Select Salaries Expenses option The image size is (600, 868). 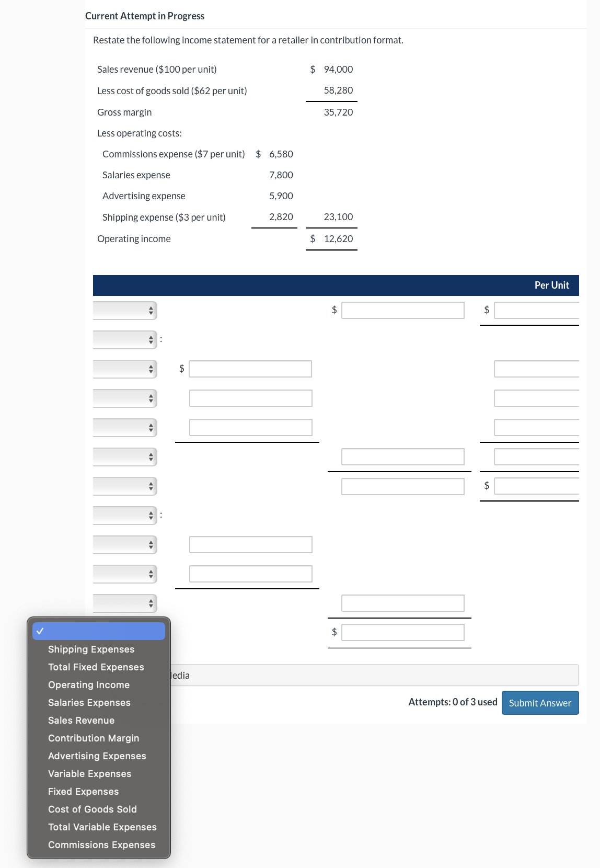[x=99, y=702]
